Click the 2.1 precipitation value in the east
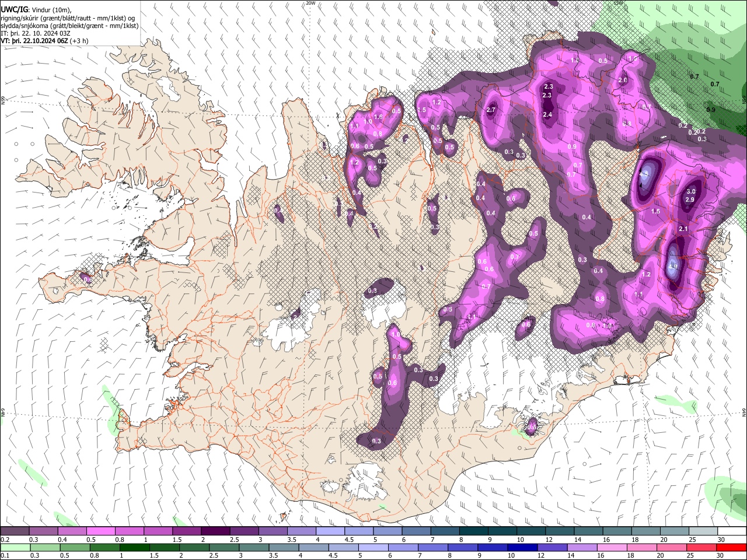Screen dimensions: 747x560 pos(684,229)
